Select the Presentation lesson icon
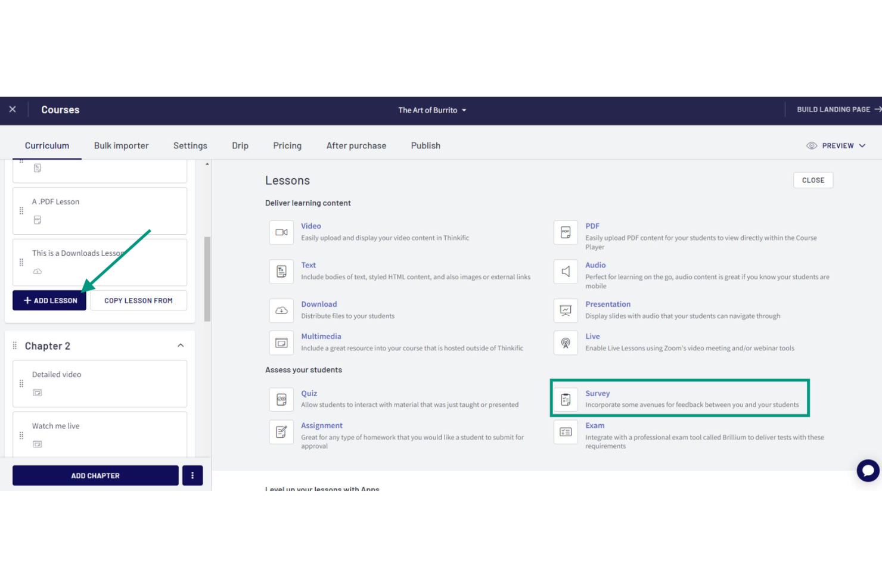Image resolution: width=882 pixels, height=588 pixels. pos(565,310)
